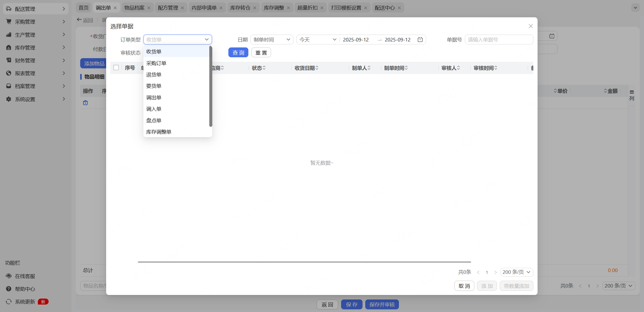Click start date 2025-09-12 field
644x312 pixels.
pos(356,40)
